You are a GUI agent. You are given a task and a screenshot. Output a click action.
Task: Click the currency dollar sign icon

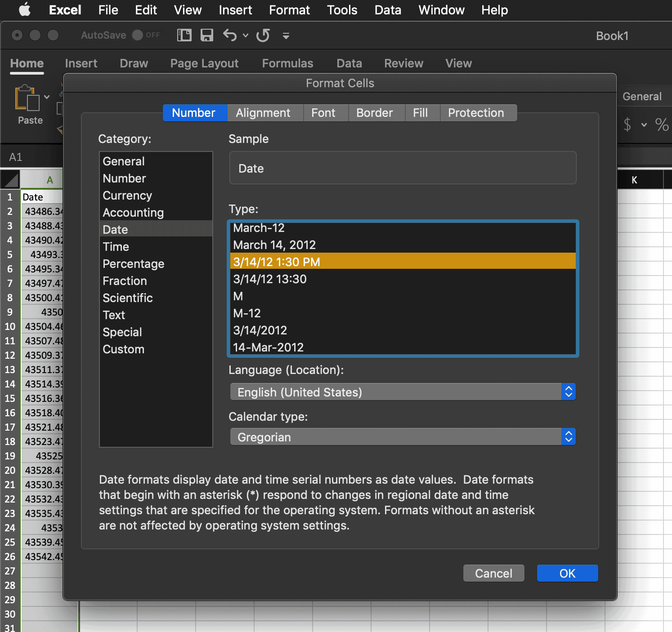(627, 125)
